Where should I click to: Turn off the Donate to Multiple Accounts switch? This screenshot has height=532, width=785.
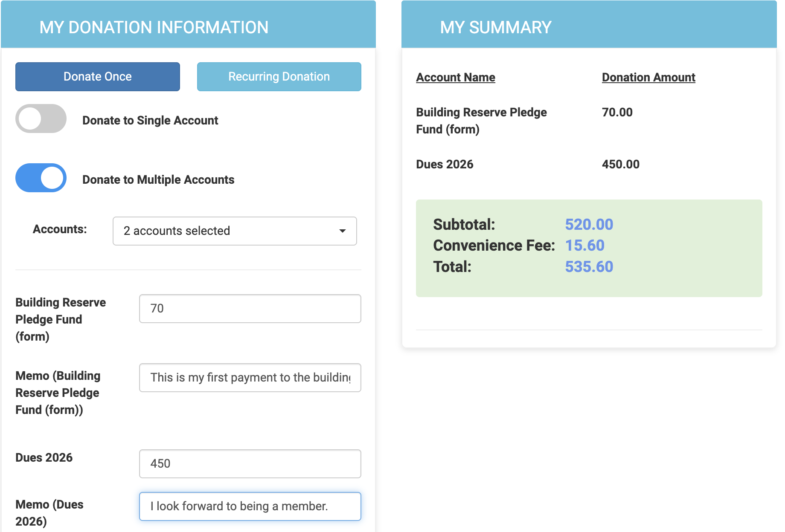point(41,178)
